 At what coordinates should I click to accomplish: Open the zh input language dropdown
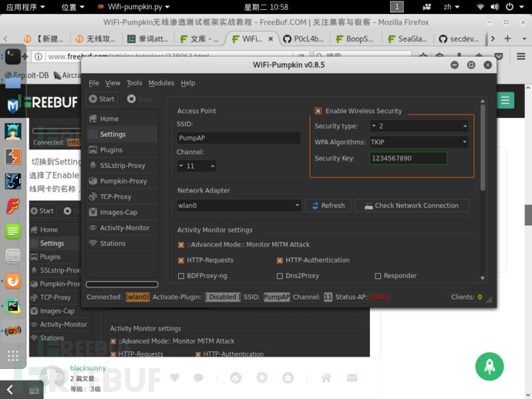(x=451, y=7)
